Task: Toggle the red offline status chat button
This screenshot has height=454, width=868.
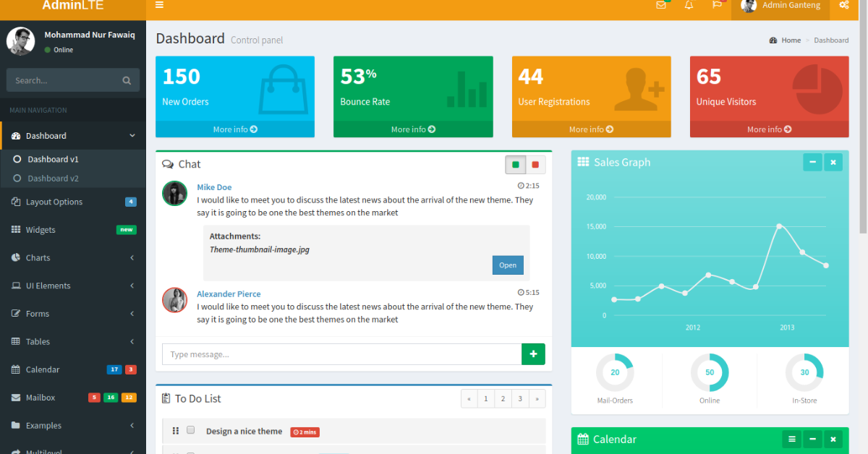Action: click(535, 165)
